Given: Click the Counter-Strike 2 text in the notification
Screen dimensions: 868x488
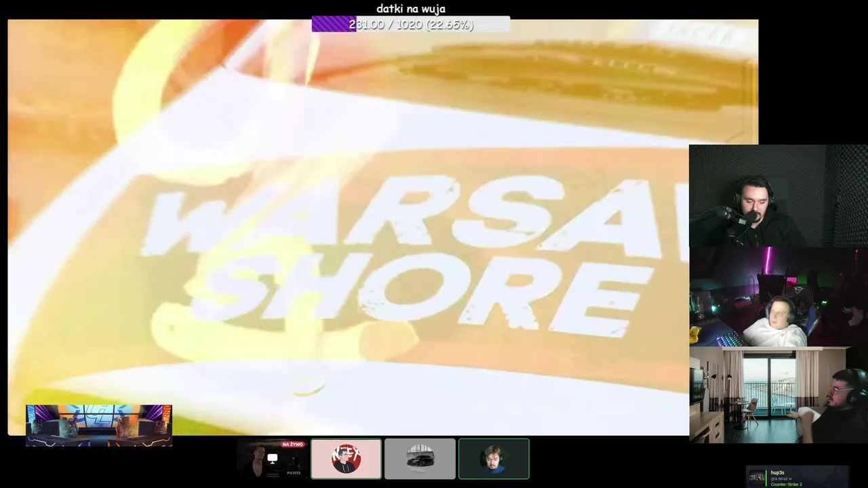Looking at the screenshot, I should (786, 485).
